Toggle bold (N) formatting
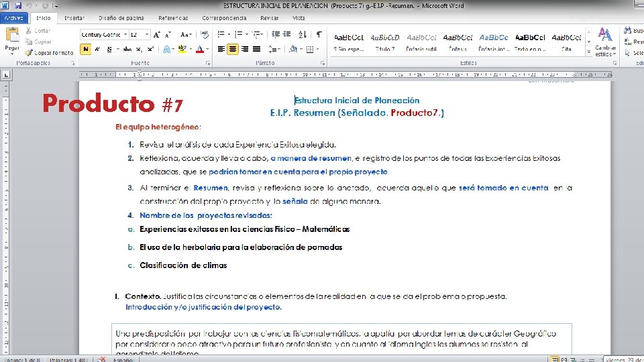 [85, 49]
